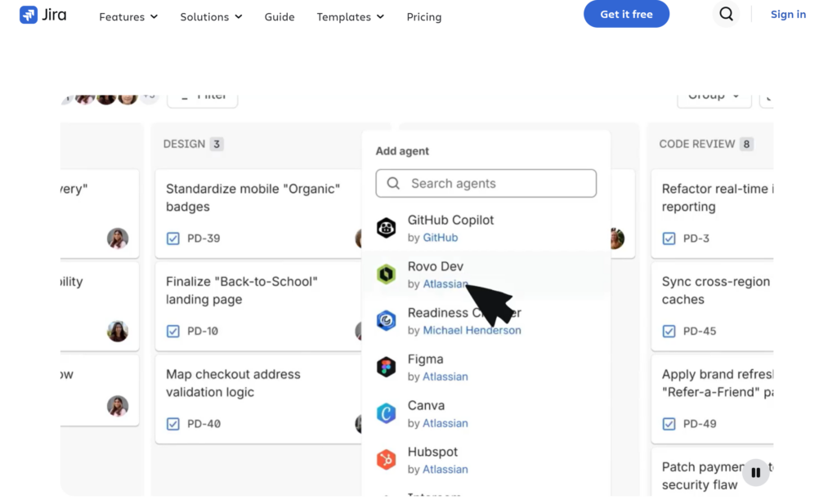
Task: Click the Sign in link
Action: pyautogui.click(x=788, y=15)
